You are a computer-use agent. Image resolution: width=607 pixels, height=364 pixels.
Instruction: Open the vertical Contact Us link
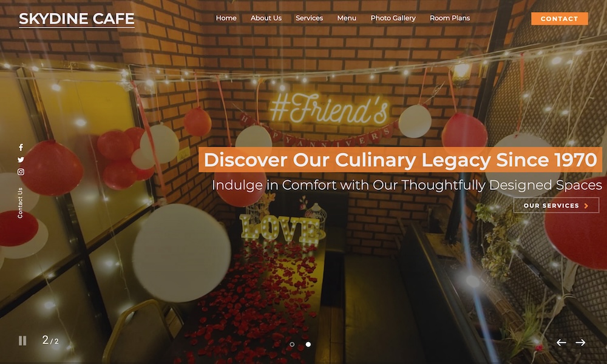pos(20,203)
